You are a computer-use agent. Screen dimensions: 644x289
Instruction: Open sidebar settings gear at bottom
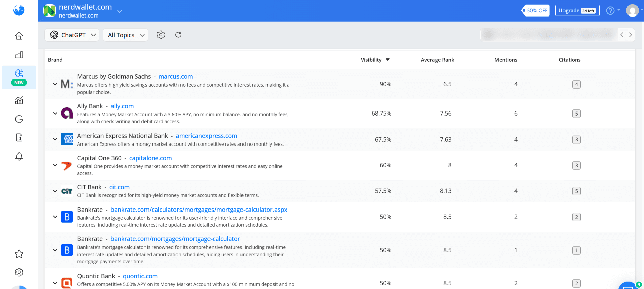(x=19, y=272)
